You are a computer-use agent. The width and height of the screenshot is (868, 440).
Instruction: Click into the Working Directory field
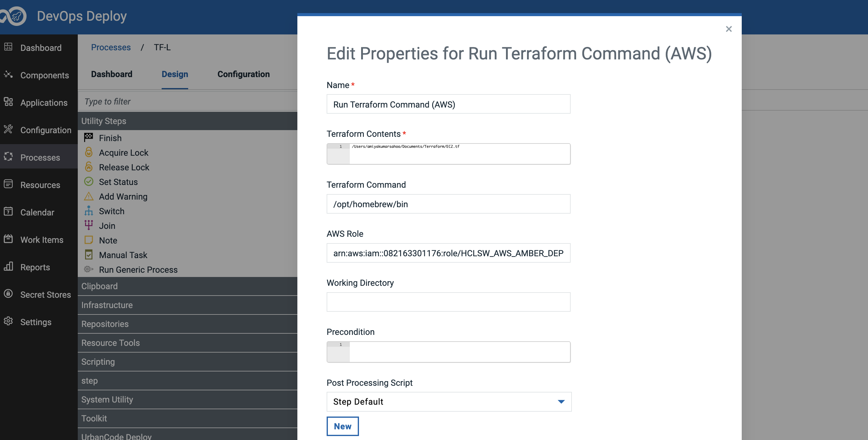point(448,302)
